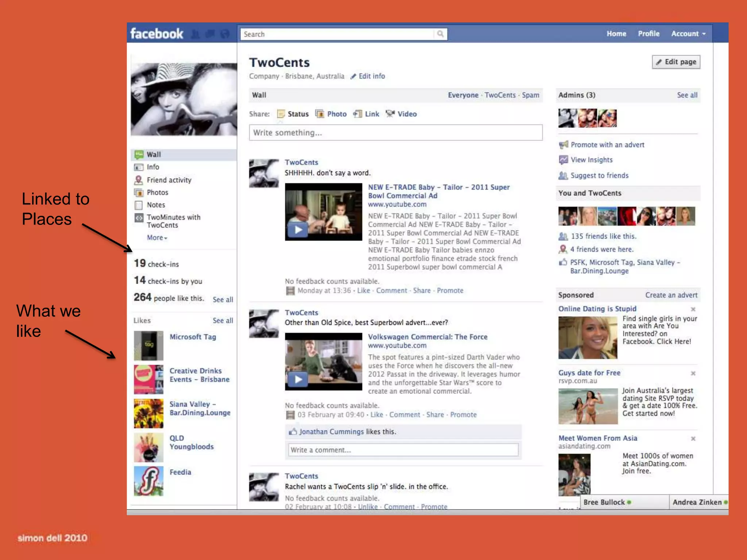Open messages icon in header
This screenshot has width=747, height=560.
pyautogui.click(x=210, y=34)
